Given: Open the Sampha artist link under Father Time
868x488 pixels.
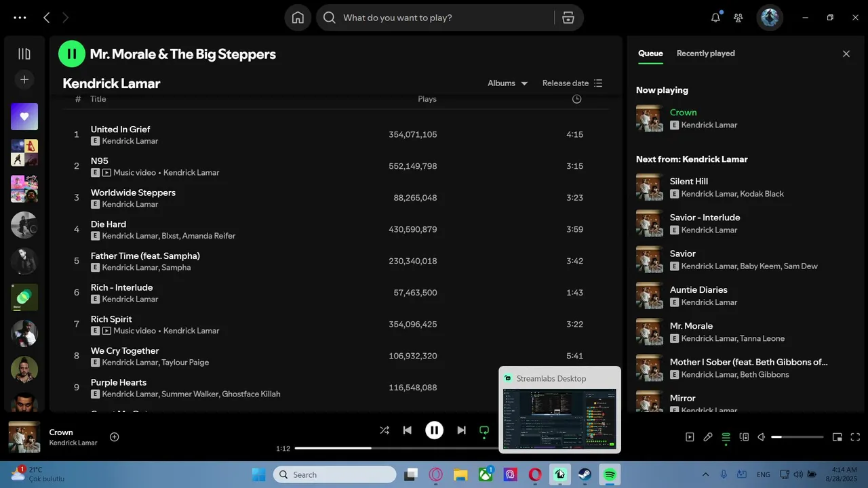Looking at the screenshot, I should (x=176, y=268).
